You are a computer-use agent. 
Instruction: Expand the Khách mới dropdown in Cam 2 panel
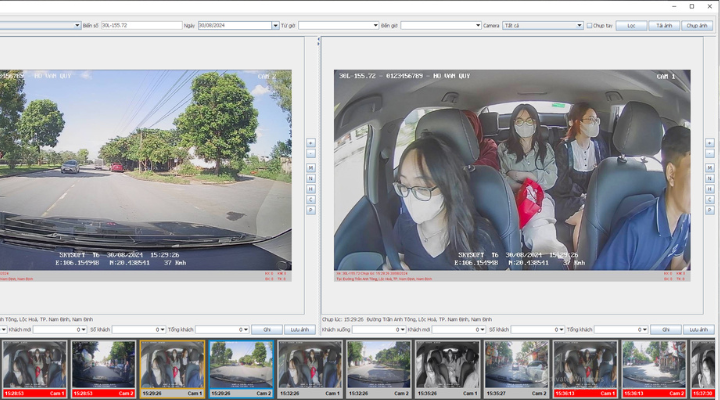(x=83, y=330)
